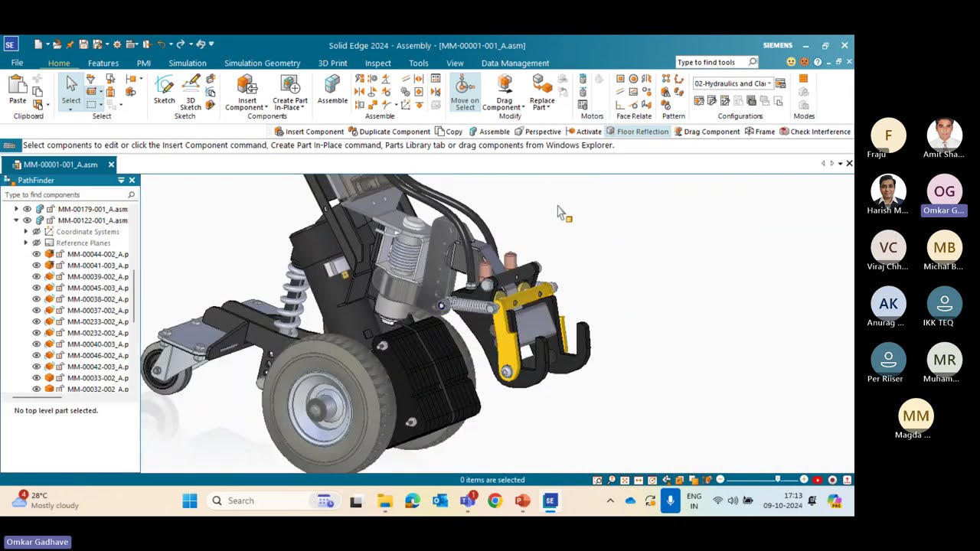The height and width of the screenshot is (551, 980).
Task: Open the Simulation Geometry tab
Action: [x=262, y=63]
